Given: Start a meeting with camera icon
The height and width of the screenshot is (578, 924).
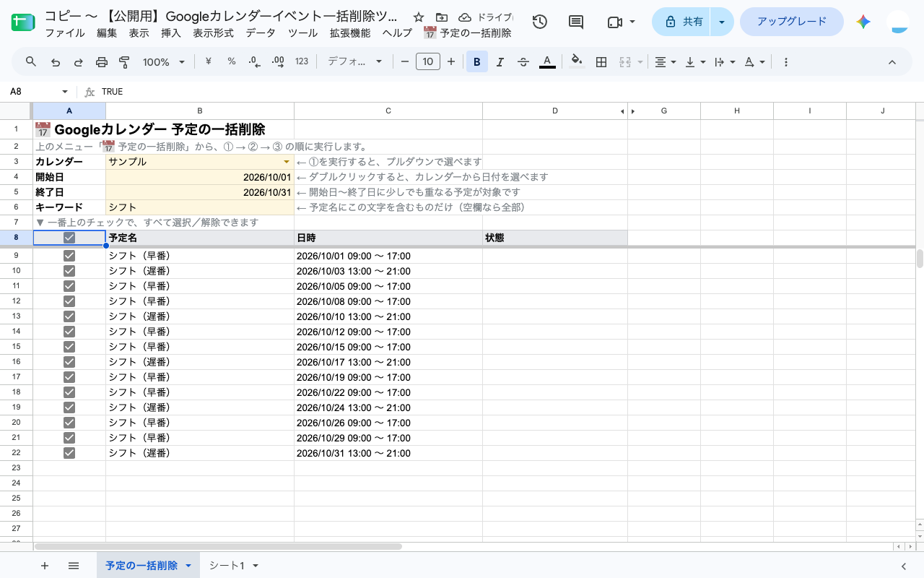Looking at the screenshot, I should click(615, 22).
